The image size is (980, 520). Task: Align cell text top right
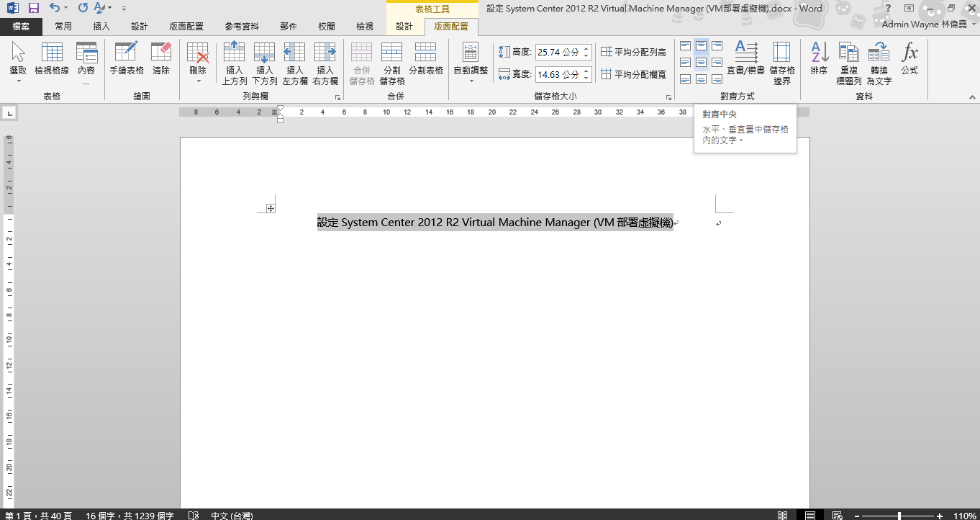coord(717,46)
